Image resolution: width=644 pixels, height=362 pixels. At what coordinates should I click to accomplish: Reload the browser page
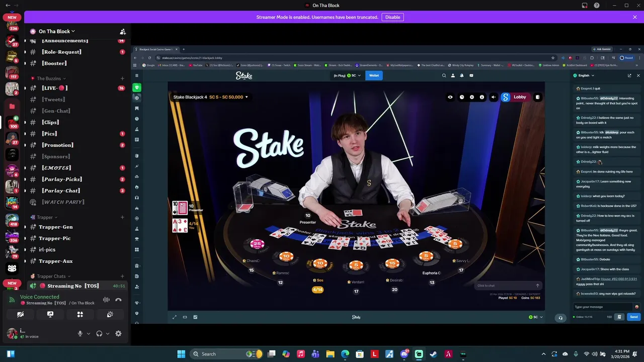click(149, 58)
